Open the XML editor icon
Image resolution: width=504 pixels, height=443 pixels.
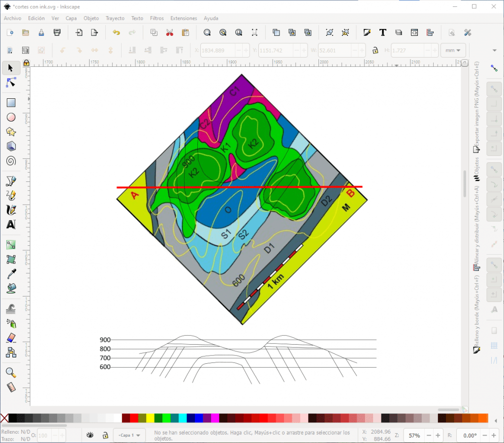click(414, 32)
